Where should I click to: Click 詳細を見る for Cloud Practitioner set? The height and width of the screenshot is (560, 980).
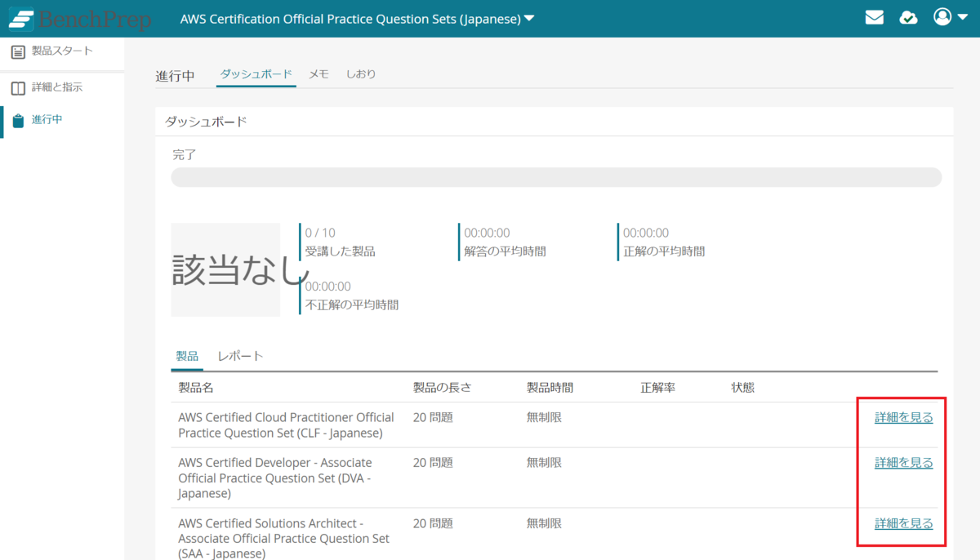[903, 417]
